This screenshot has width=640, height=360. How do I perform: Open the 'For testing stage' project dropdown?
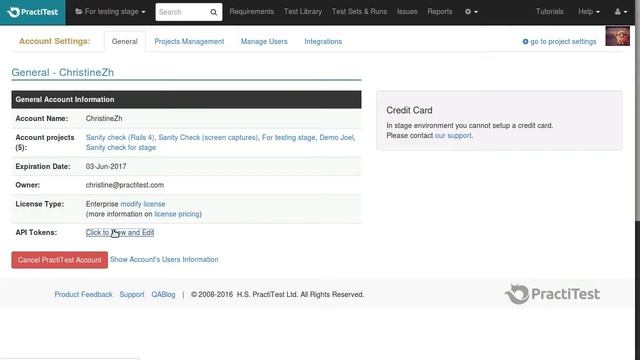[110, 12]
